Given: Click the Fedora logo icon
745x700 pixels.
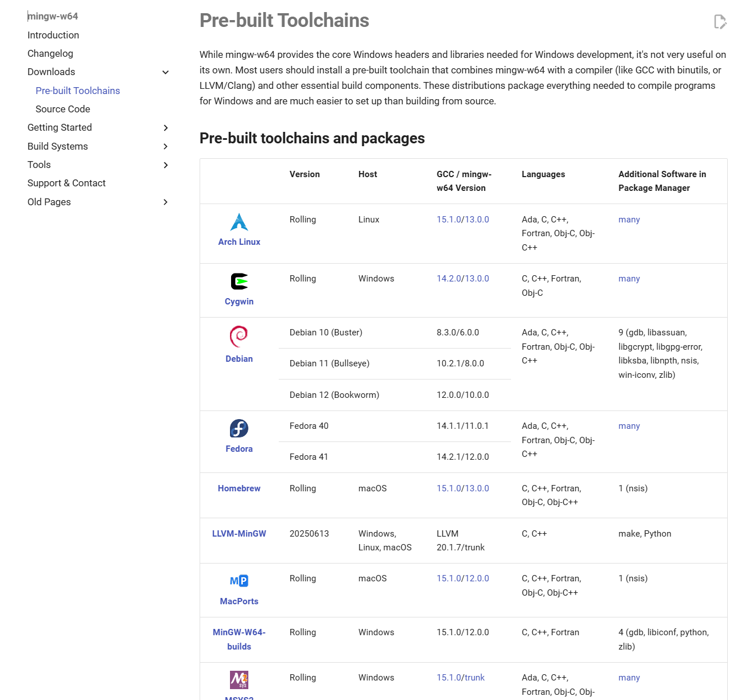Looking at the screenshot, I should pyautogui.click(x=239, y=428).
